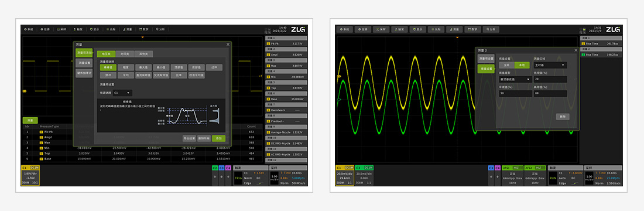Select the 全局 threshold option
The height and width of the screenshot is (211, 644).
[x=506, y=65]
